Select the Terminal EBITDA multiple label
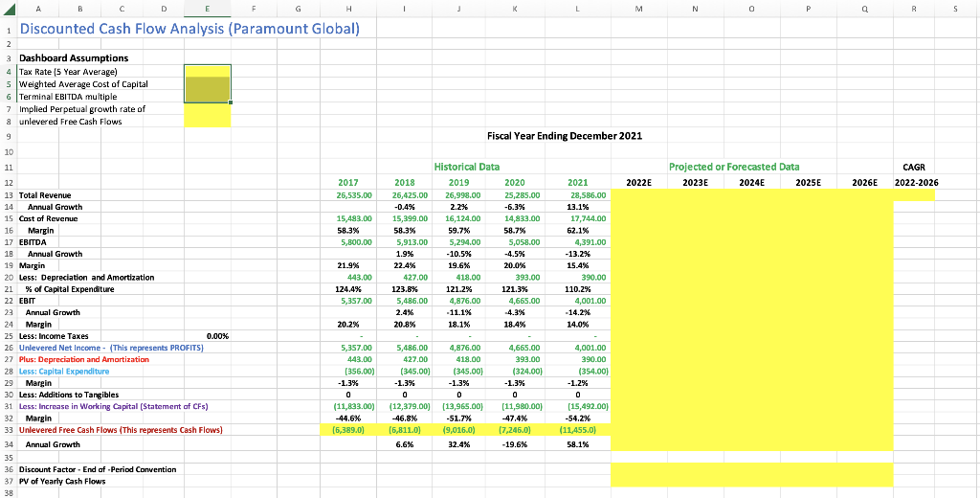The image size is (980, 498). (68, 97)
